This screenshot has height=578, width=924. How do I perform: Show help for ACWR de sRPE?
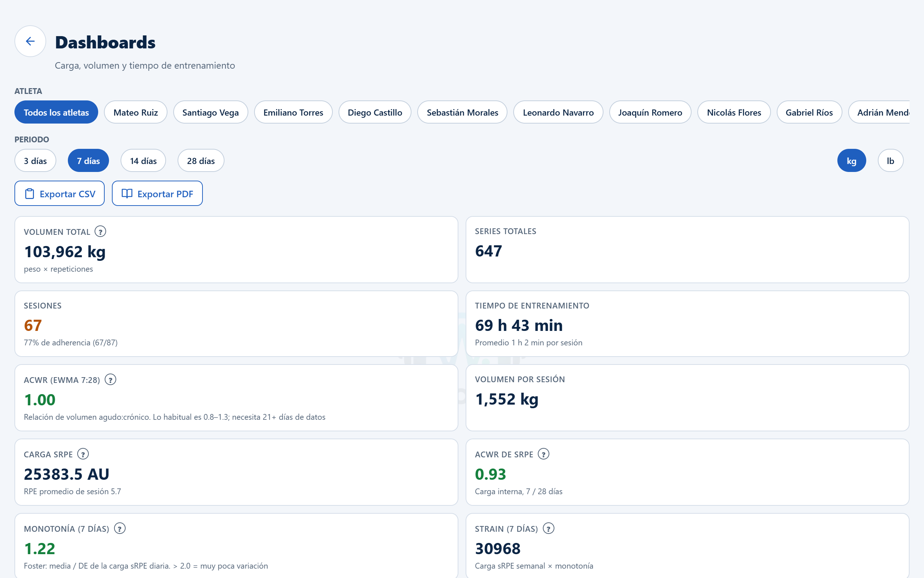pyautogui.click(x=543, y=454)
